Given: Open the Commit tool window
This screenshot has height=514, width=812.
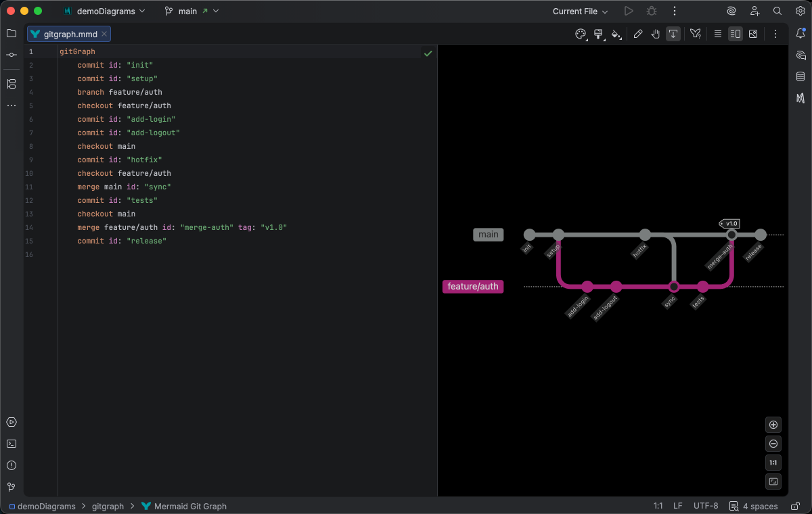Looking at the screenshot, I should point(12,55).
